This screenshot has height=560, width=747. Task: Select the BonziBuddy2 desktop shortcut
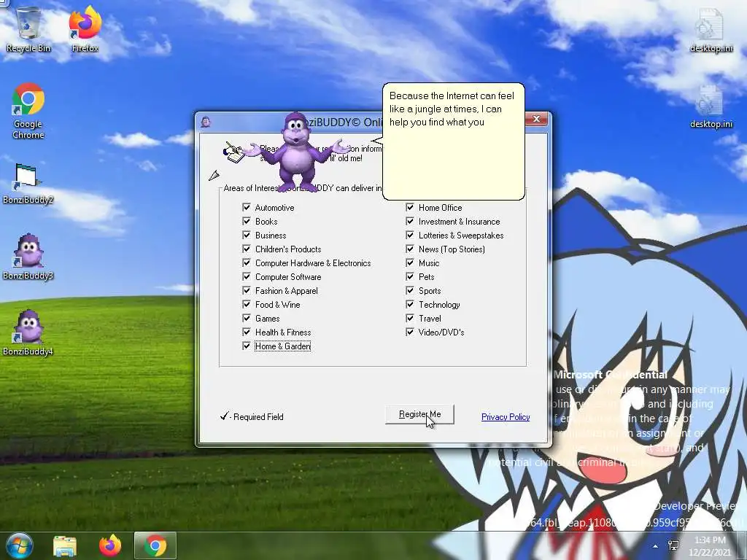(28, 183)
